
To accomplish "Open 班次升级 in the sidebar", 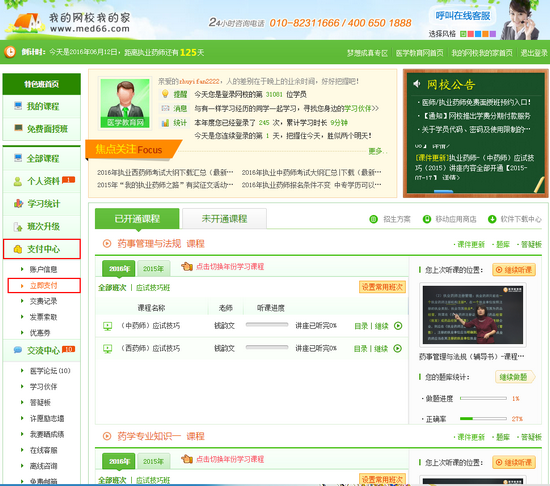I will point(41,227).
